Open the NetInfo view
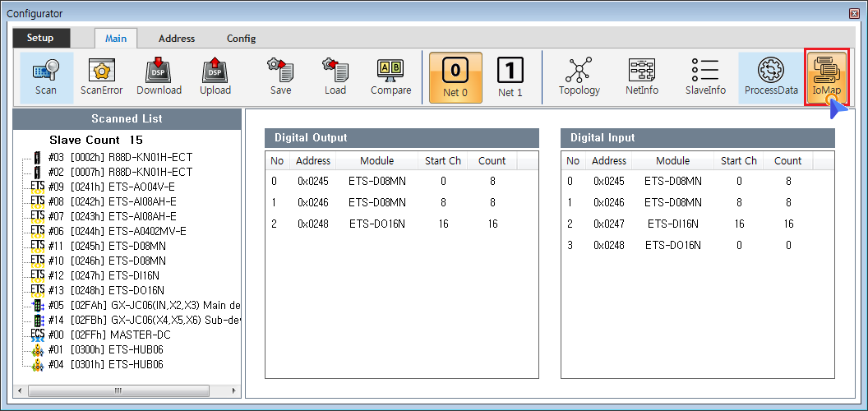Image resolution: width=868 pixels, height=411 pixels. point(642,77)
